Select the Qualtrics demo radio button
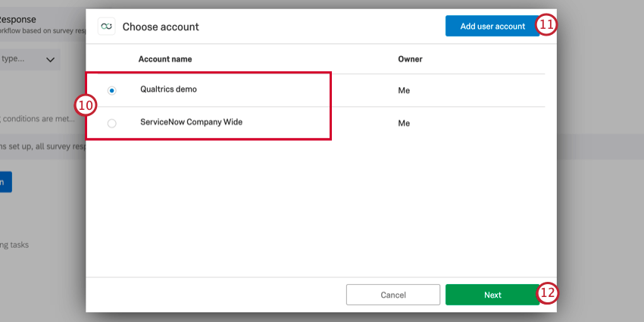The height and width of the screenshot is (322, 644). coord(112,90)
